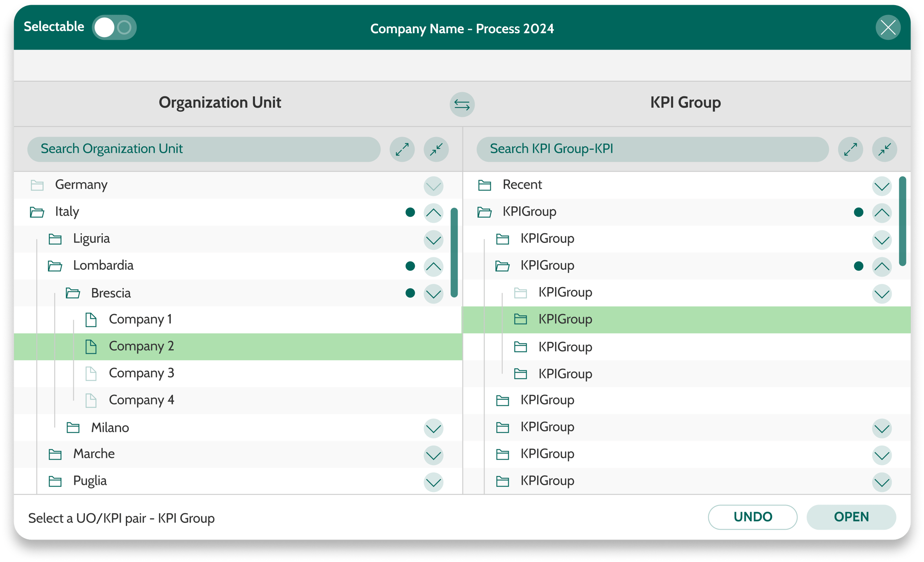This screenshot has width=924, height=562.
Task: Click the Search Organization Unit field
Action: [x=204, y=149]
